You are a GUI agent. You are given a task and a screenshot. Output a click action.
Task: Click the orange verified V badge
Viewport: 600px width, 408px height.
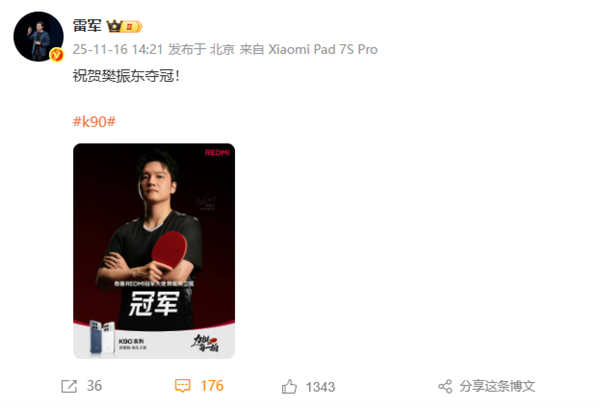point(57,55)
